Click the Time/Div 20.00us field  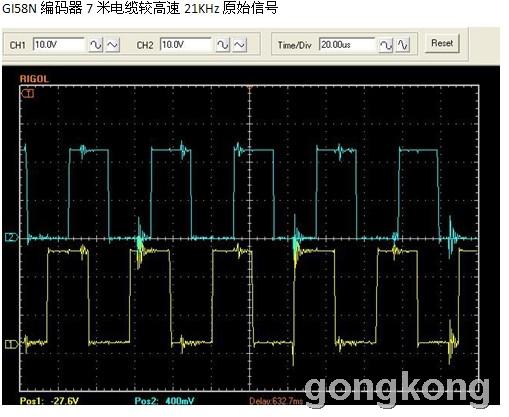point(347,45)
